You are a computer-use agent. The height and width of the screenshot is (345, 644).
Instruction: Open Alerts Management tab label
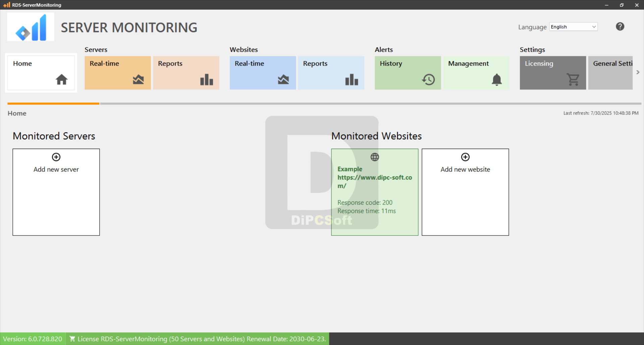click(468, 64)
